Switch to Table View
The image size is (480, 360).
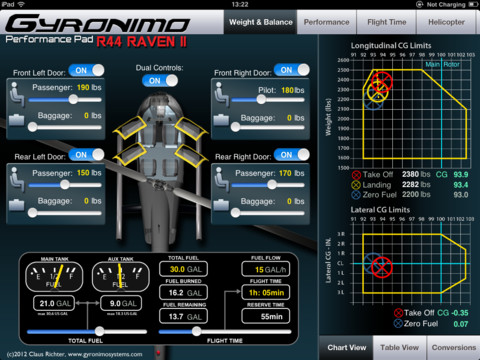tap(399, 348)
